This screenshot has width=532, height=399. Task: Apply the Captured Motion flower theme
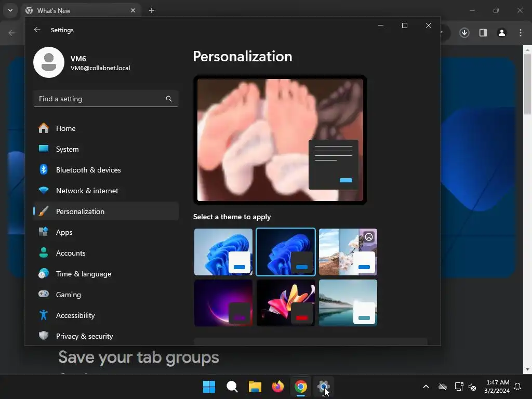(x=286, y=303)
